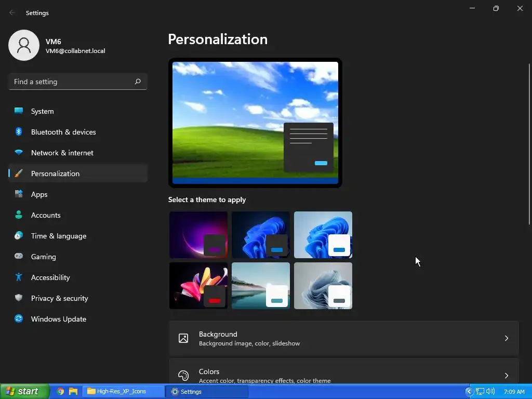Open Bluetooth & devices settings
Screen dimensions: 532x399
[x=78, y=131]
